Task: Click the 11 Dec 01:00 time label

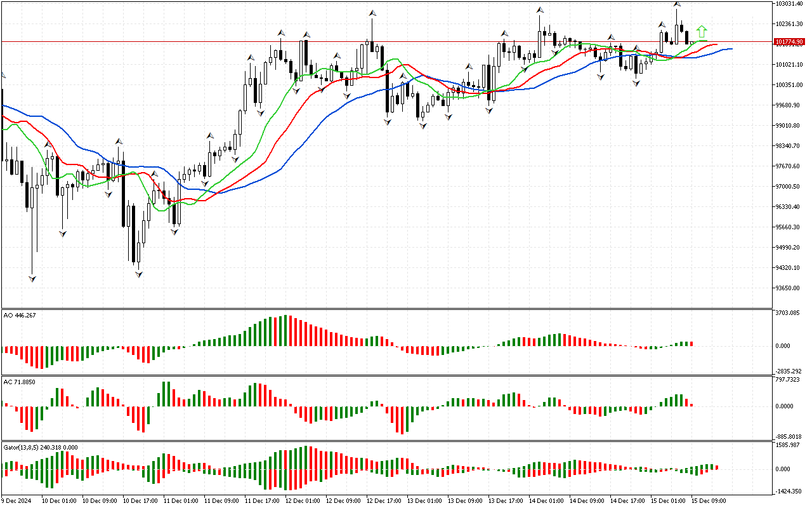Action: [x=180, y=501]
